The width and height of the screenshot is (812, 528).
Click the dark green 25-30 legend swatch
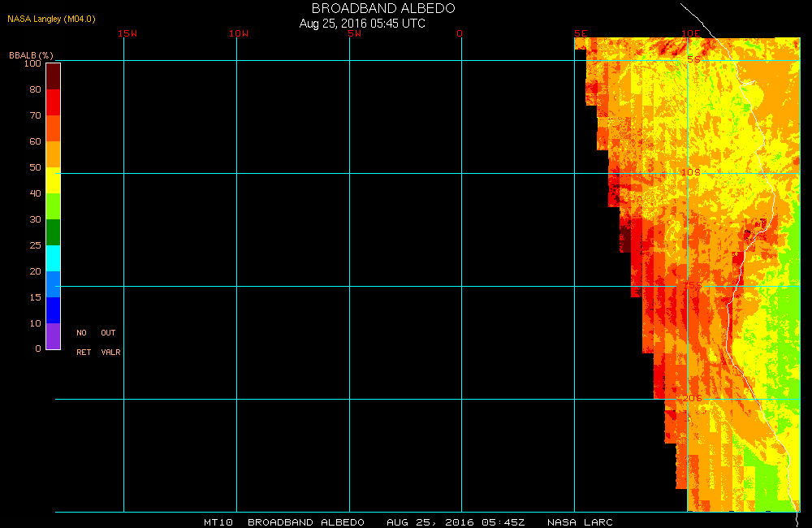point(54,232)
